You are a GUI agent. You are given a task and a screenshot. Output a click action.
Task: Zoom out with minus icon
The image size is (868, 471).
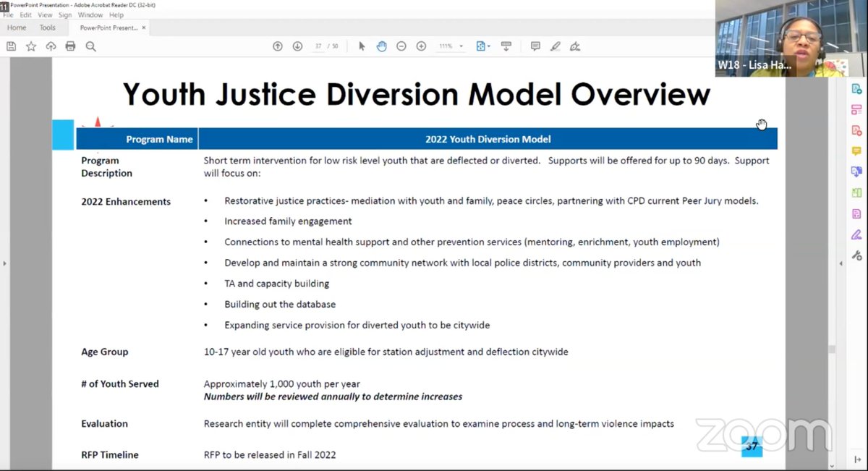(x=401, y=46)
